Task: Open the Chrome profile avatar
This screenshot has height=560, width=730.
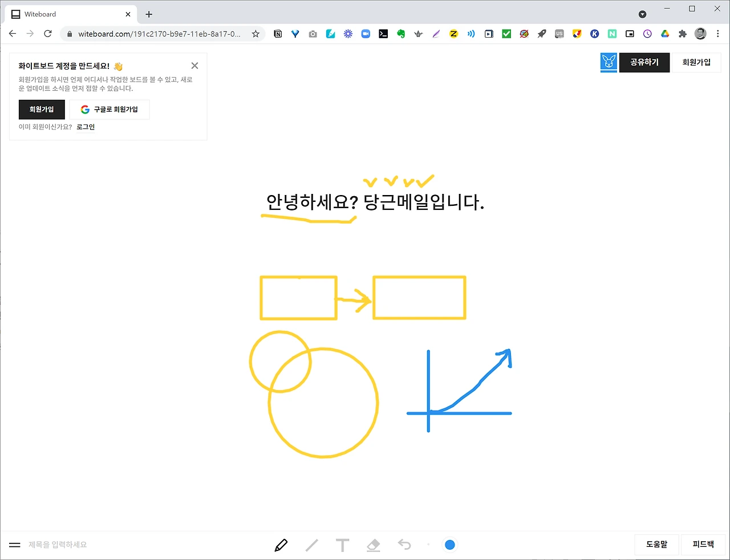Action: (700, 34)
